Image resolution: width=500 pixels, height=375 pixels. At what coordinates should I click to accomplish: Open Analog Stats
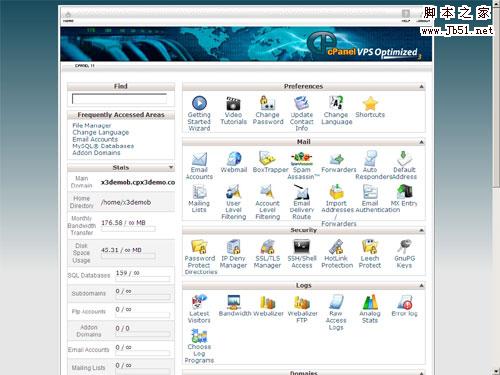point(370,302)
